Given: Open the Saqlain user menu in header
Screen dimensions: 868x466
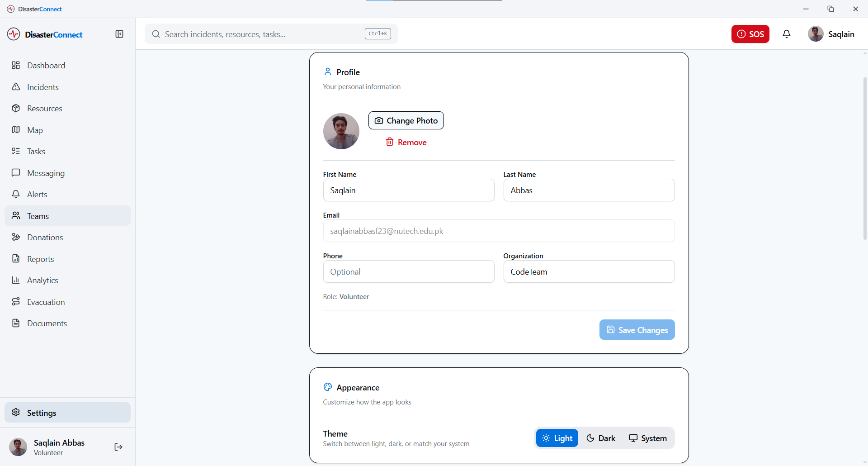Looking at the screenshot, I should pyautogui.click(x=831, y=34).
